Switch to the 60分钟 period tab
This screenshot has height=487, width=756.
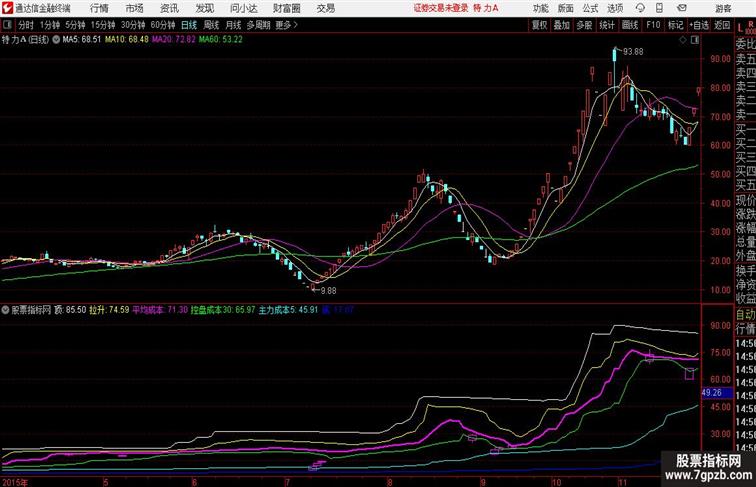(x=162, y=25)
